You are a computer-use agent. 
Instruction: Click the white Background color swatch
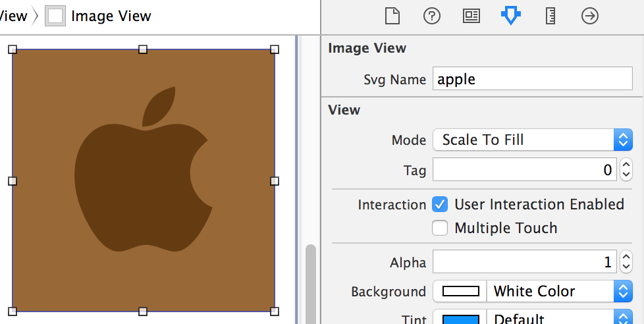460,291
